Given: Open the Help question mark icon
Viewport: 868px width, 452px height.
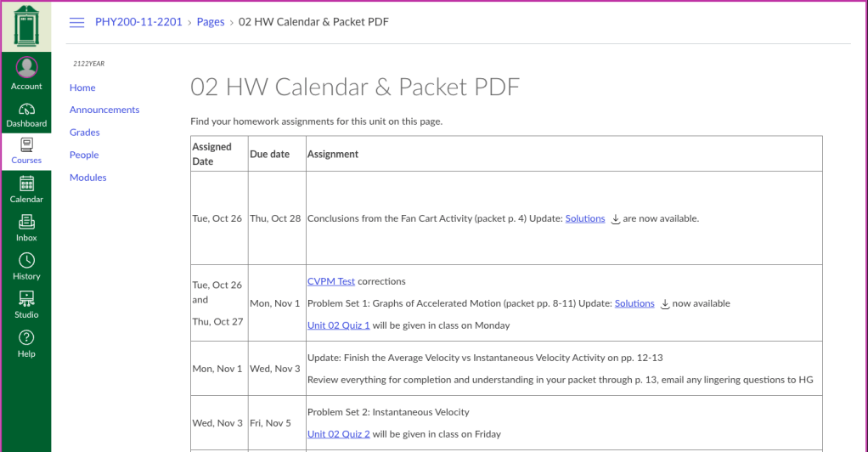Looking at the screenshot, I should coord(26,338).
